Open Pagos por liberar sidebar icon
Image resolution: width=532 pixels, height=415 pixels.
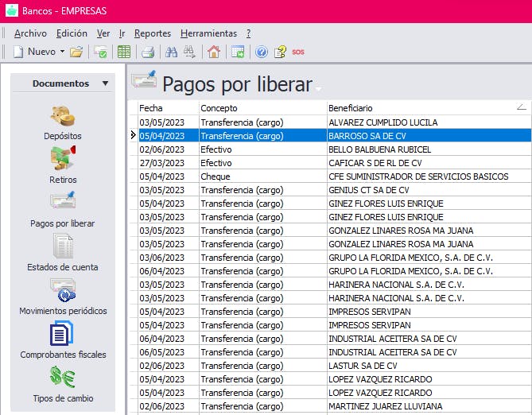pos(63,200)
